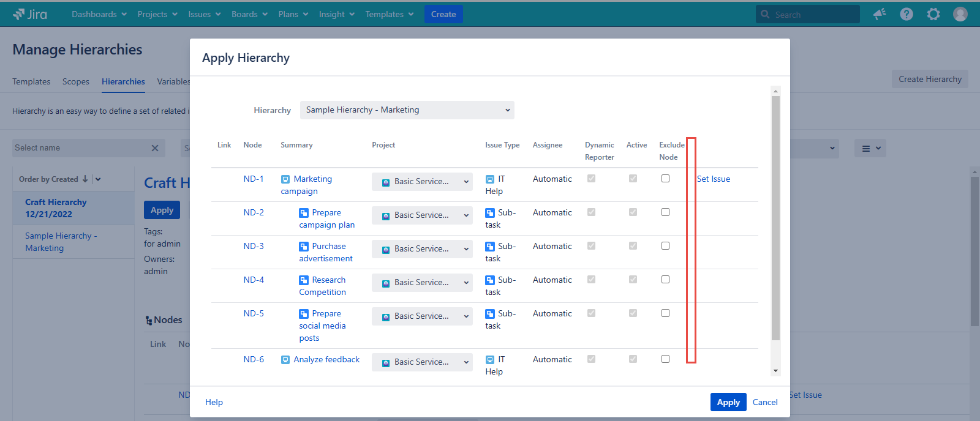This screenshot has height=421, width=980.
Task: Click the list view options menu icon
Action: point(870,148)
